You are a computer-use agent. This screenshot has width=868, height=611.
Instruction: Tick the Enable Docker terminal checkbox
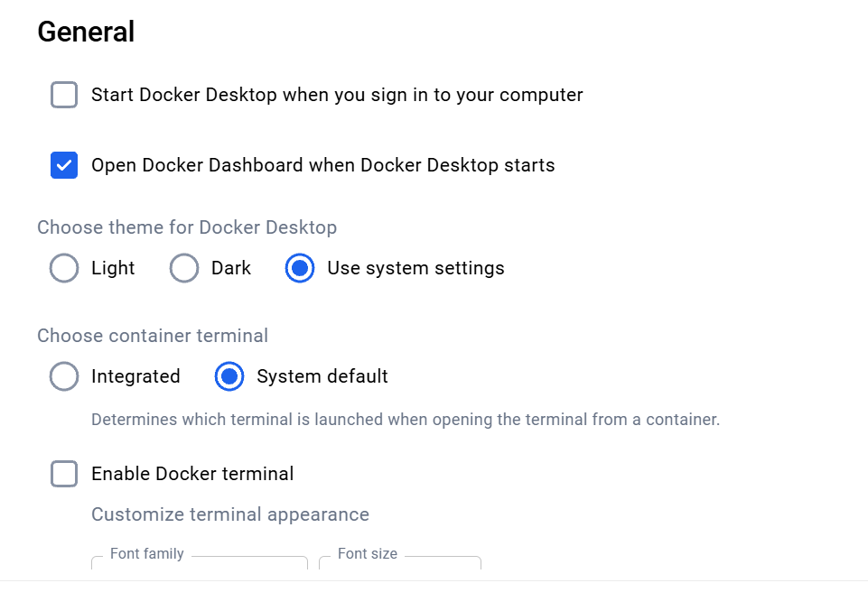[64, 474]
